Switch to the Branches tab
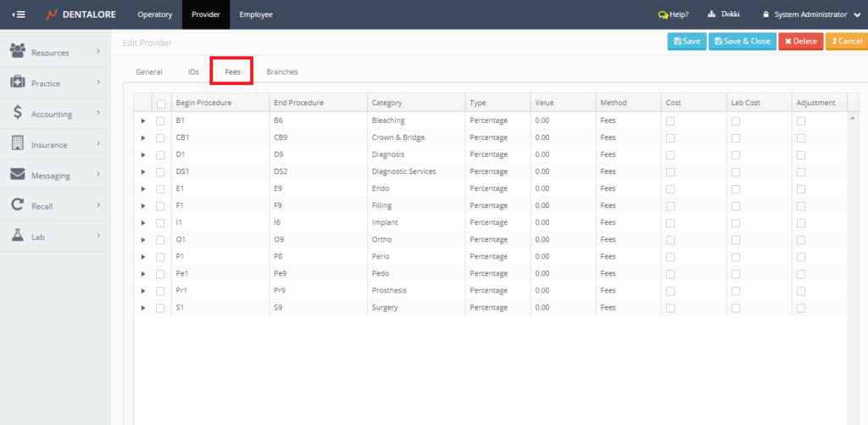This screenshot has width=868, height=425. (281, 72)
